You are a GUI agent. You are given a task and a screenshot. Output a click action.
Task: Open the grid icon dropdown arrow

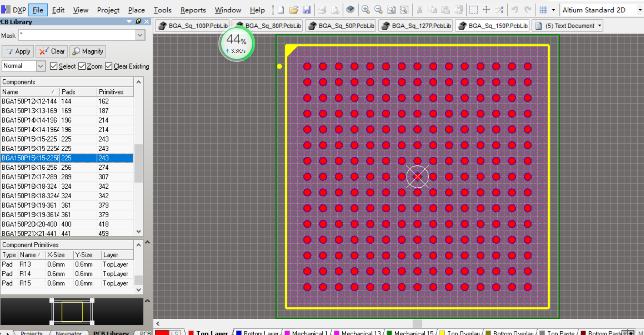[553, 10]
